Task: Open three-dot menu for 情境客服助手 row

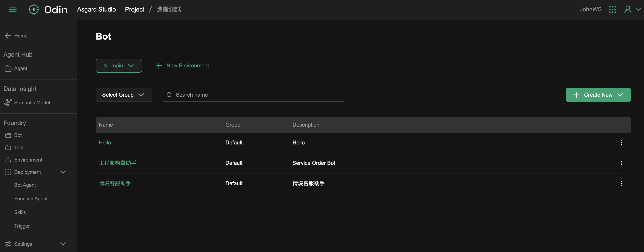Action: click(x=622, y=183)
